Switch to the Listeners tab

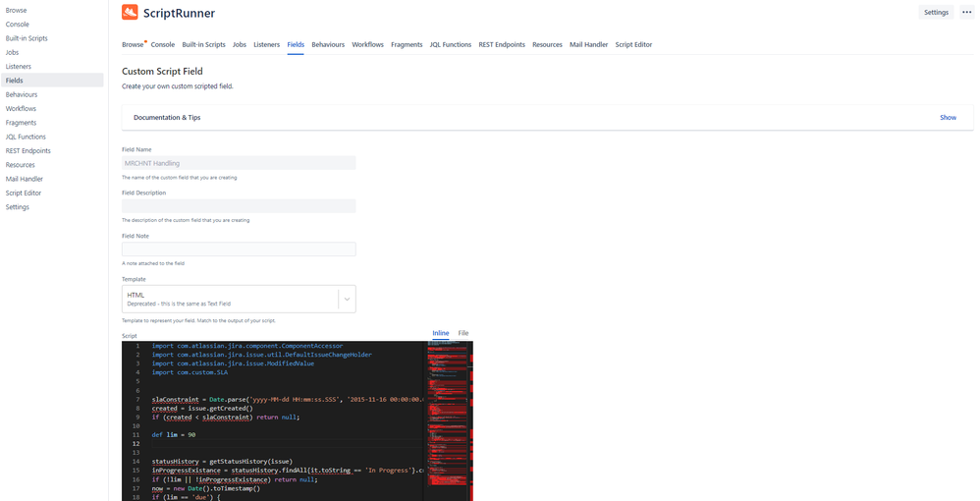click(x=267, y=44)
